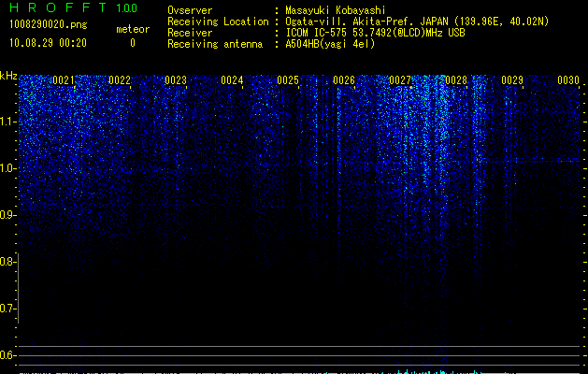Click the 0024 time marker
Image resolution: width=588 pixels, height=374 pixels.
click(x=232, y=80)
